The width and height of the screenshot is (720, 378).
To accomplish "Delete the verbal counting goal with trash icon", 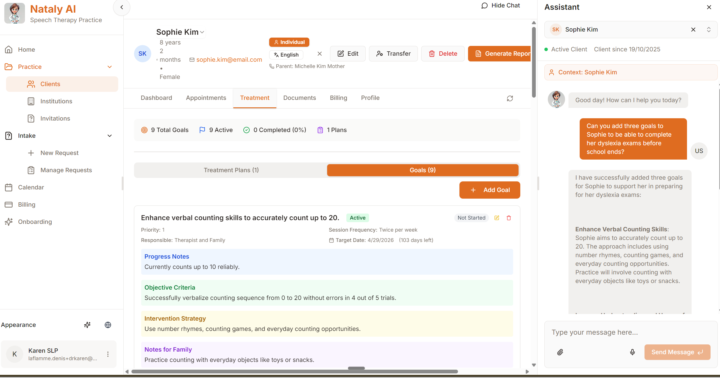I will point(509,218).
